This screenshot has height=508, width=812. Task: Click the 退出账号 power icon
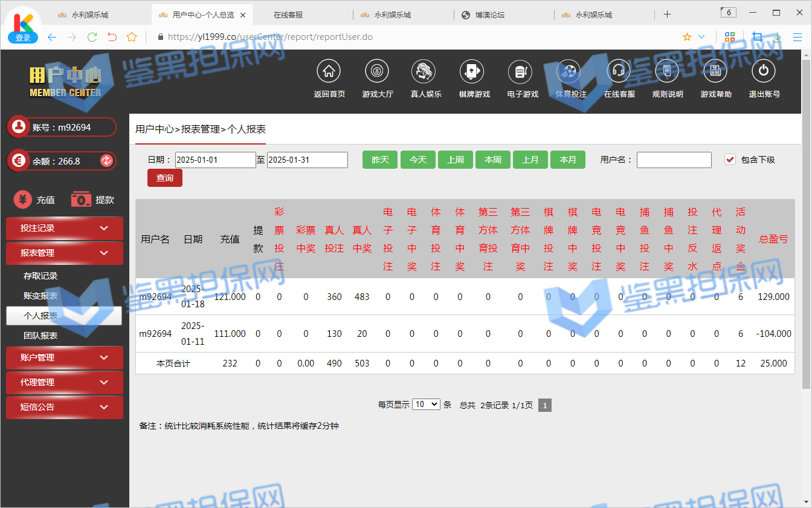764,72
